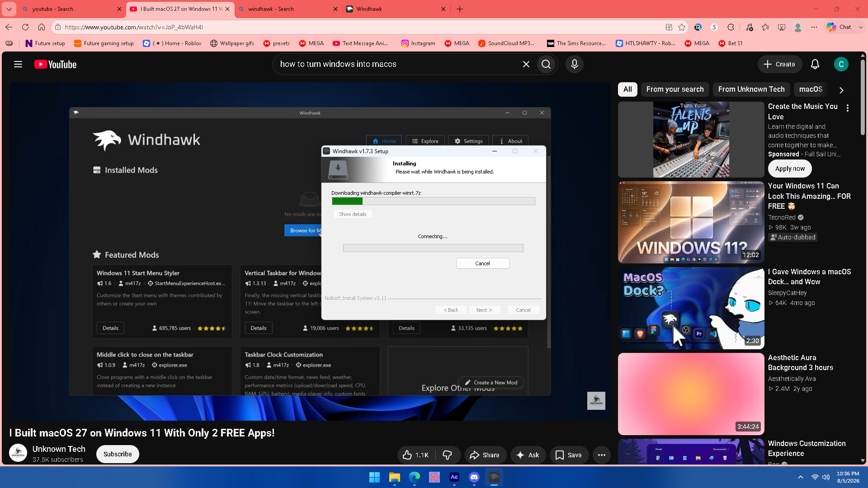Open Copilot Chat in the browser
This screenshot has height=488, width=868.
pos(839,27)
